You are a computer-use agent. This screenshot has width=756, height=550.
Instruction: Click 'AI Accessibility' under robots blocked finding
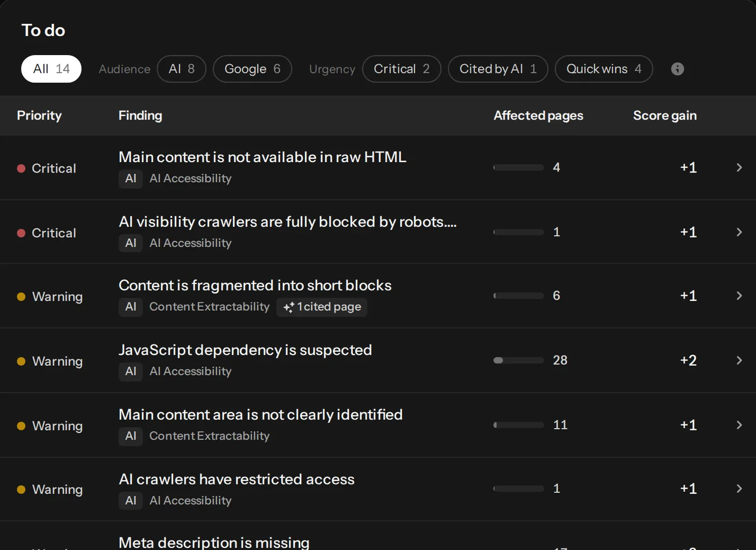tap(191, 243)
